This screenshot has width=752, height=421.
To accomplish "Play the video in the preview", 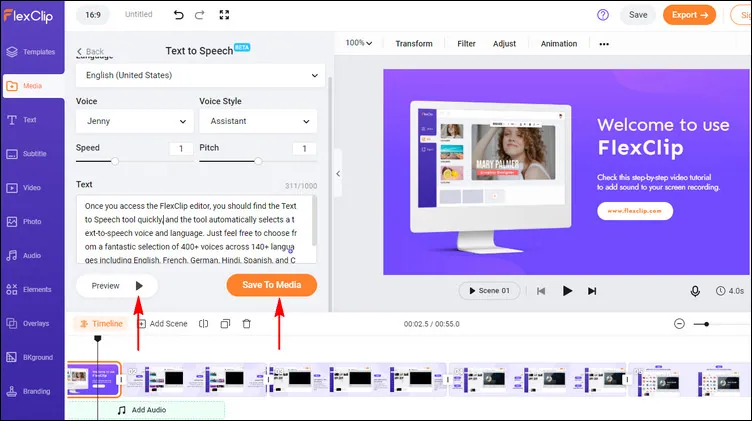I will (x=567, y=291).
